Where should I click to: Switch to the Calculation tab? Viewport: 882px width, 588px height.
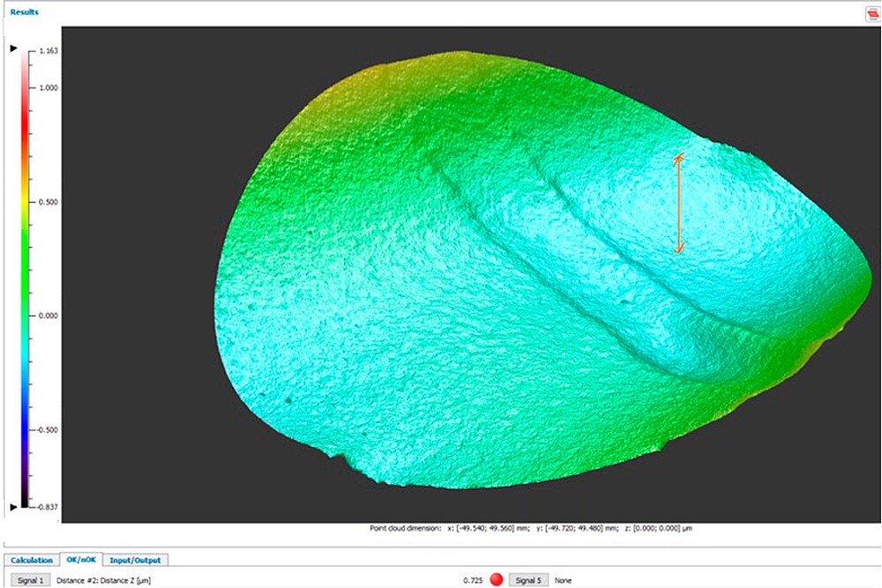point(31,560)
